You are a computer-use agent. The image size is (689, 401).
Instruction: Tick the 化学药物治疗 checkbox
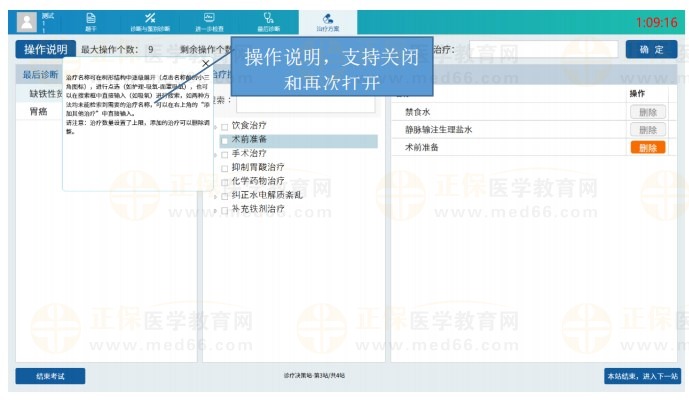click(x=225, y=182)
